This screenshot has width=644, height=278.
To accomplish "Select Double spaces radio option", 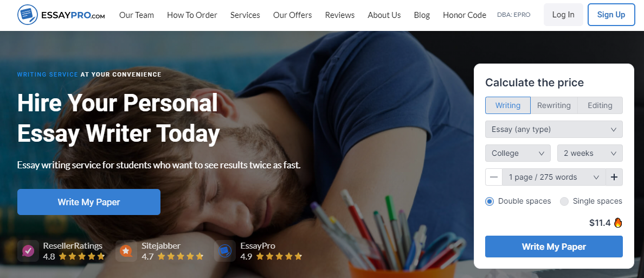I will [x=489, y=201].
